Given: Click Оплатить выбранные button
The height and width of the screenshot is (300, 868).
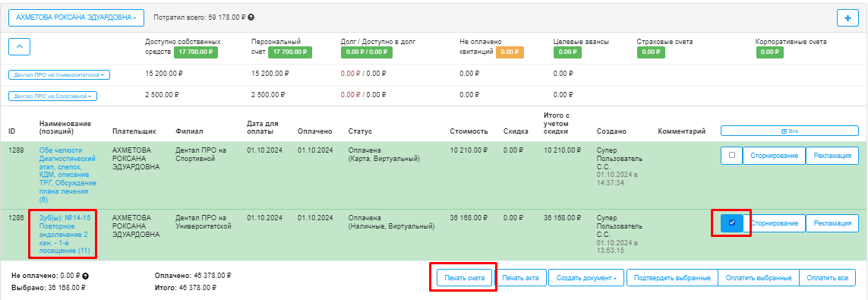Looking at the screenshot, I should (759, 278).
